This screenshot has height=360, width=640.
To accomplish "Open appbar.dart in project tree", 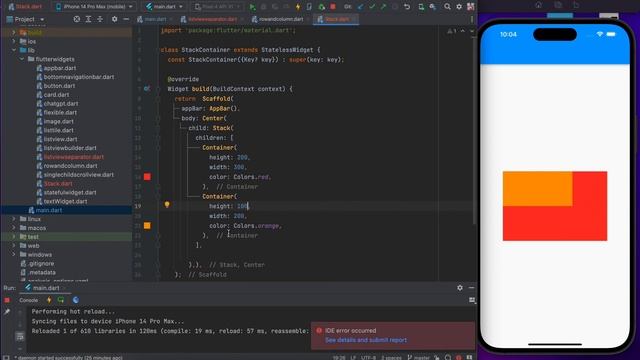I will 60,68.
